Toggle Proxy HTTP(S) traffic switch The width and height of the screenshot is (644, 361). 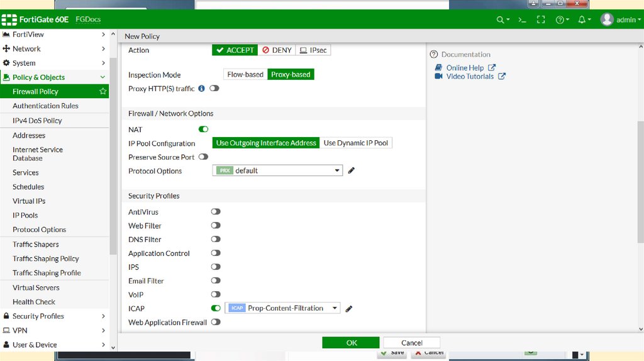pos(214,88)
